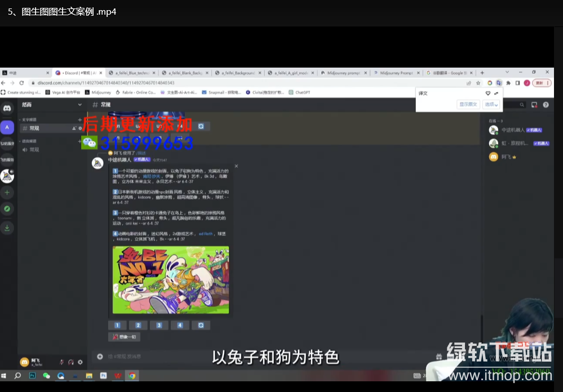Screen dimensions: 563x392
Task: Collapse the 语音频道 category
Action: [x=28, y=141]
